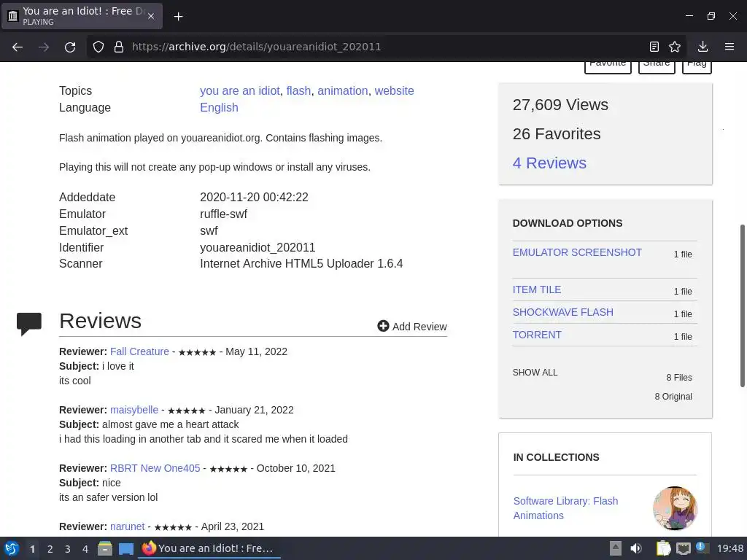The width and height of the screenshot is (747, 560).
Task: View site security via padlock icon
Action: pyautogui.click(x=119, y=47)
